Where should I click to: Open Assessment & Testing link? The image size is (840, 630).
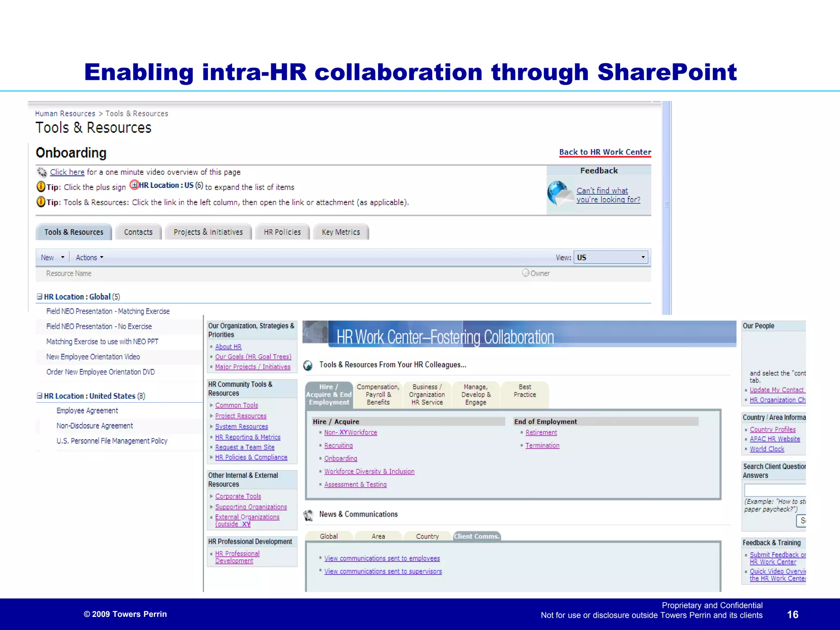click(x=355, y=485)
